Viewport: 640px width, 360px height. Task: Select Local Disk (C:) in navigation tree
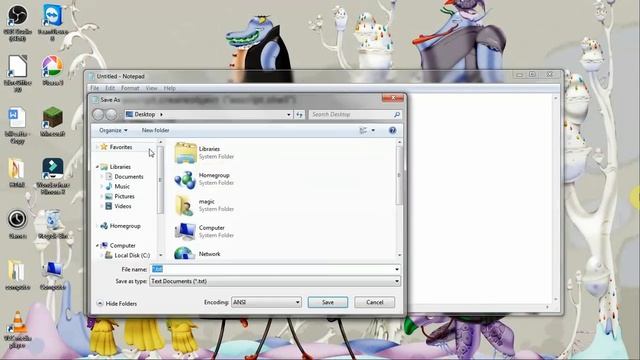[132, 255]
